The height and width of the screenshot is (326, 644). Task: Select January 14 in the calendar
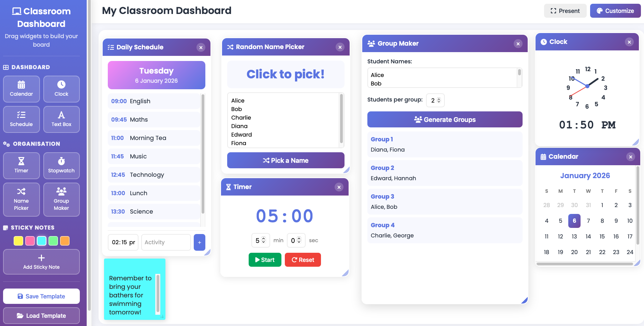[588, 236]
